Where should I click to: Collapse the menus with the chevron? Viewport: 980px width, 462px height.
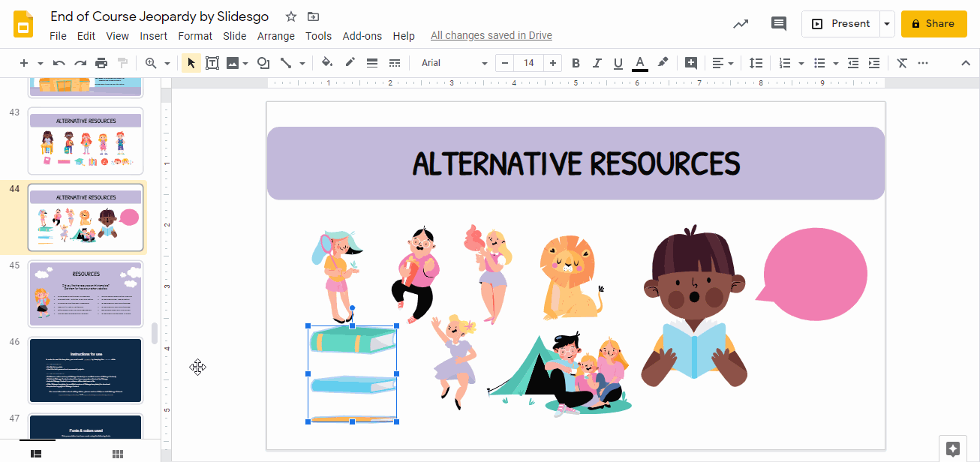pos(966,63)
